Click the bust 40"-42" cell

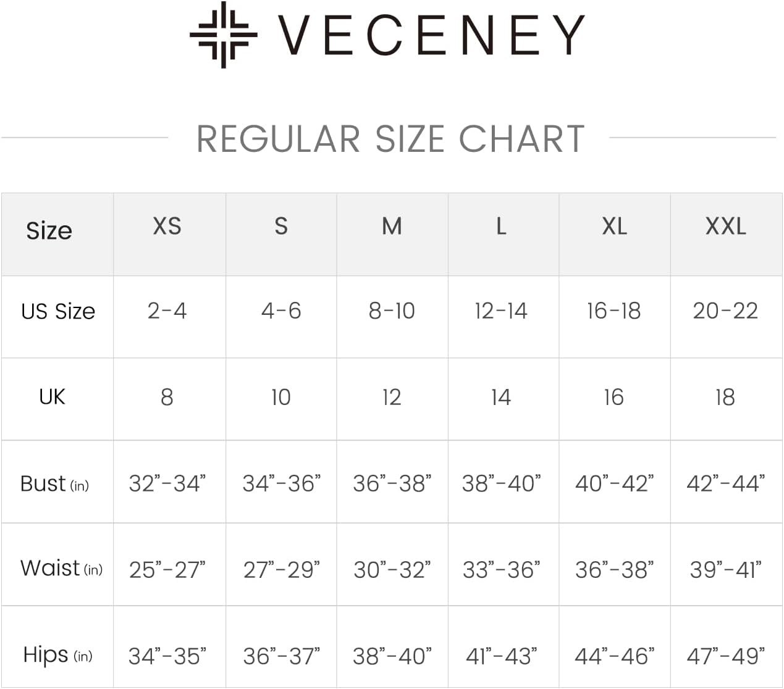click(614, 483)
